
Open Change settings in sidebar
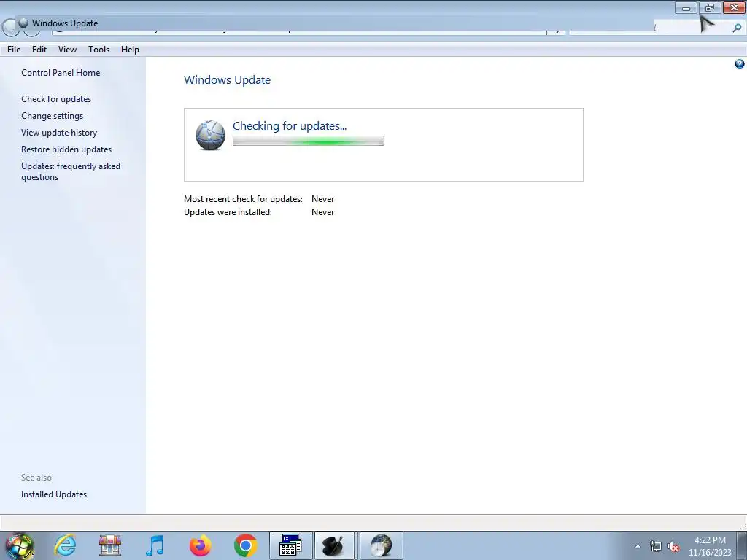click(x=52, y=116)
